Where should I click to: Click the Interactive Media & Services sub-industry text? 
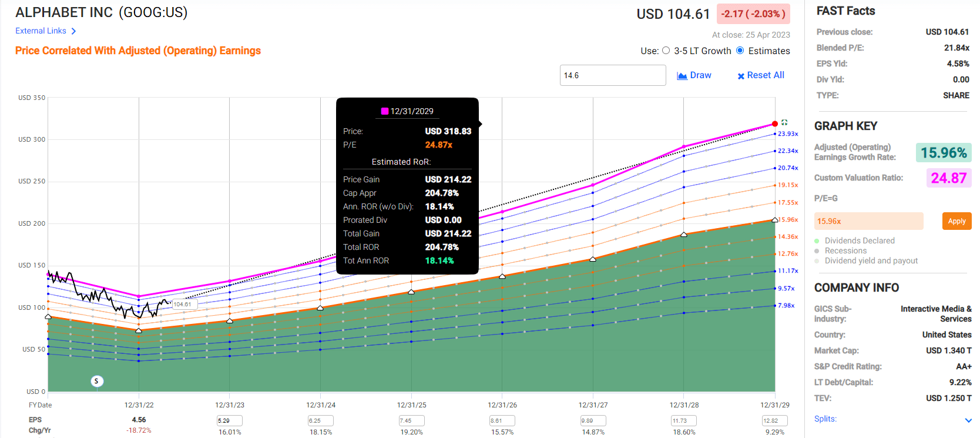point(936,314)
